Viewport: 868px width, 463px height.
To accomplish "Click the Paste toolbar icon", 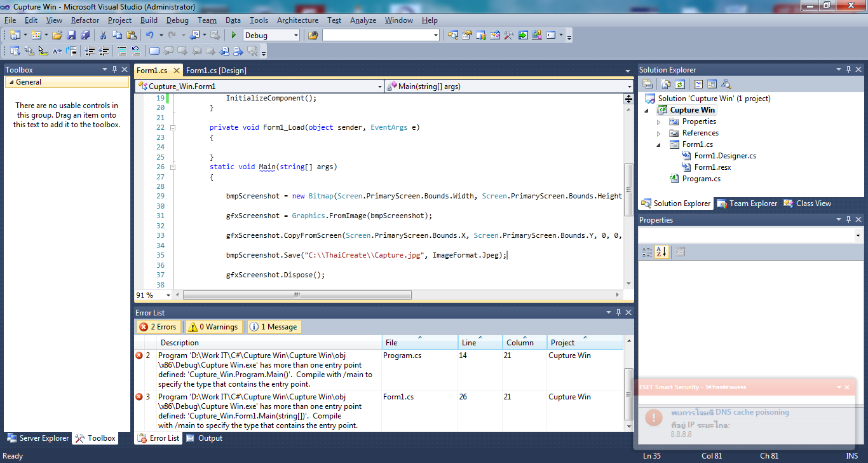I will (x=132, y=35).
